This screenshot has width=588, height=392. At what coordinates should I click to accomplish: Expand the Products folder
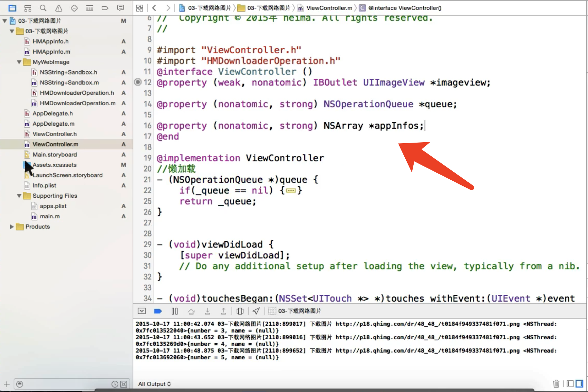point(12,227)
